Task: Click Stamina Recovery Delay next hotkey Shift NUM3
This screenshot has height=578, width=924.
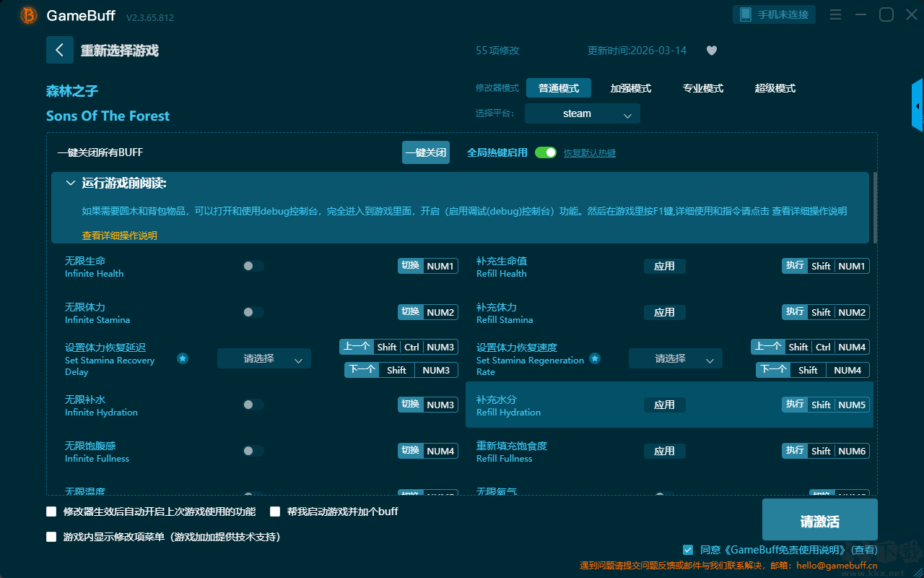Action: point(401,370)
